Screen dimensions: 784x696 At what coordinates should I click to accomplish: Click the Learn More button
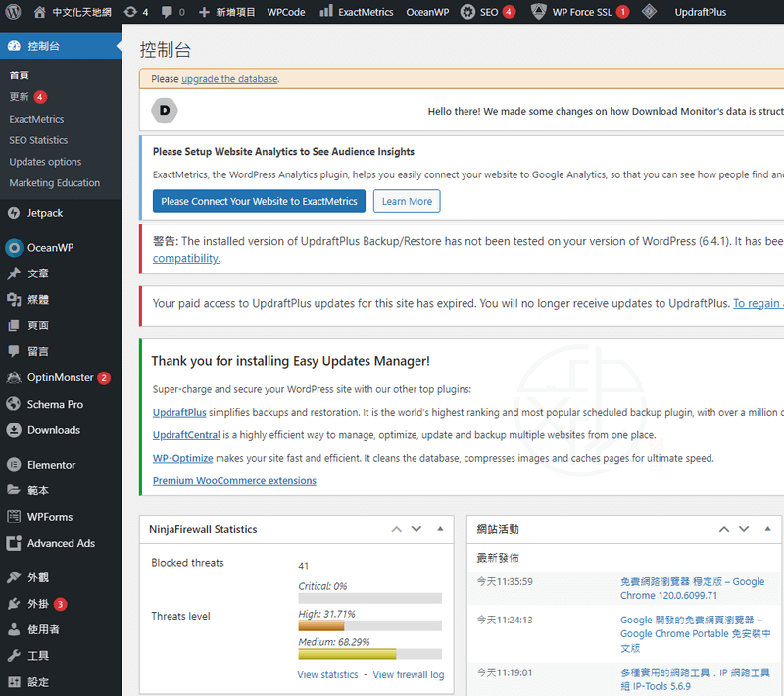[407, 201]
